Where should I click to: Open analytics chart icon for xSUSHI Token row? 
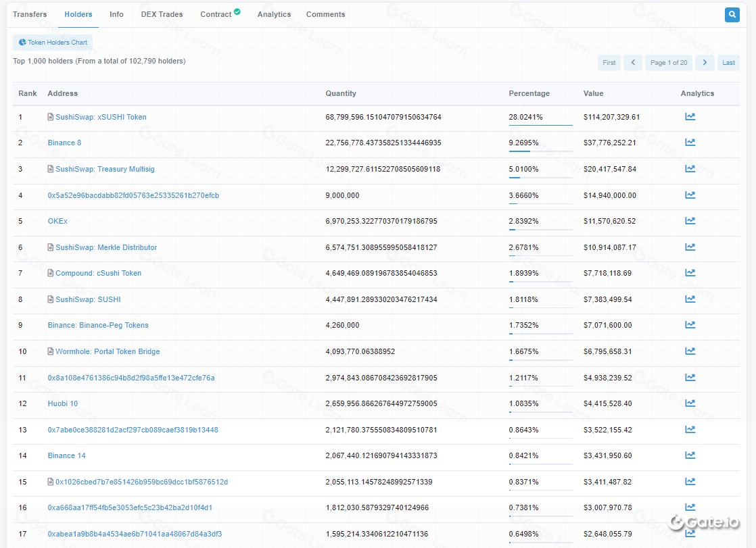(x=690, y=117)
